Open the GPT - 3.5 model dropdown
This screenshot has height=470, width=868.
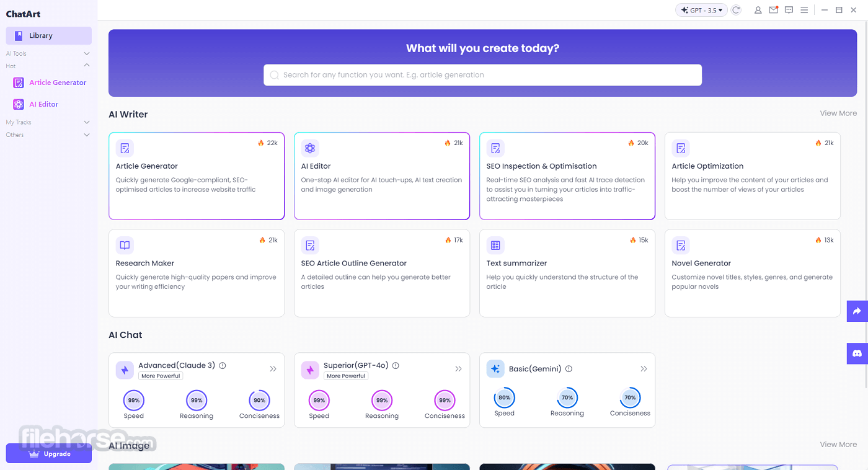[x=701, y=10]
